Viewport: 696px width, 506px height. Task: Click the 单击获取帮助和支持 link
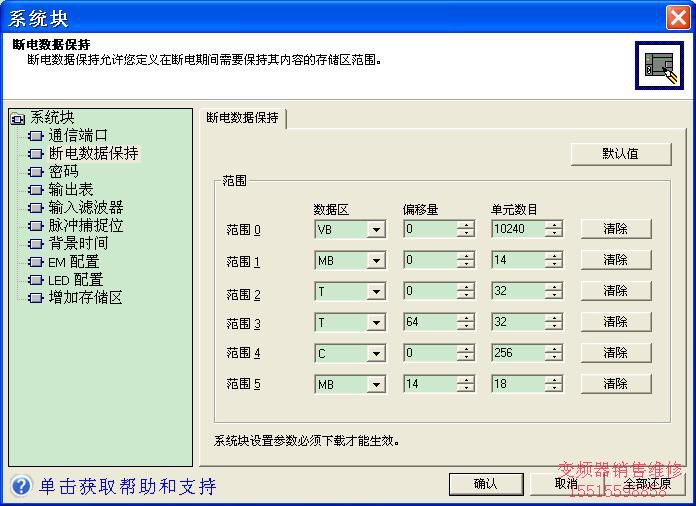(x=127, y=487)
